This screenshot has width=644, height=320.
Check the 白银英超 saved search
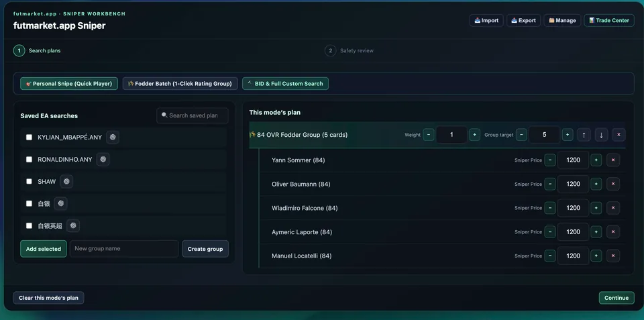click(x=29, y=225)
